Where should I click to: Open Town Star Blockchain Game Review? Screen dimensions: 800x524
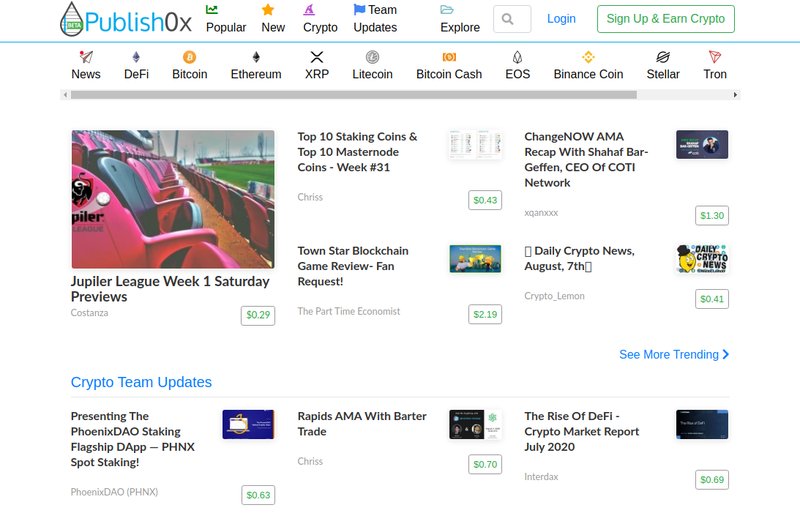[353, 266]
